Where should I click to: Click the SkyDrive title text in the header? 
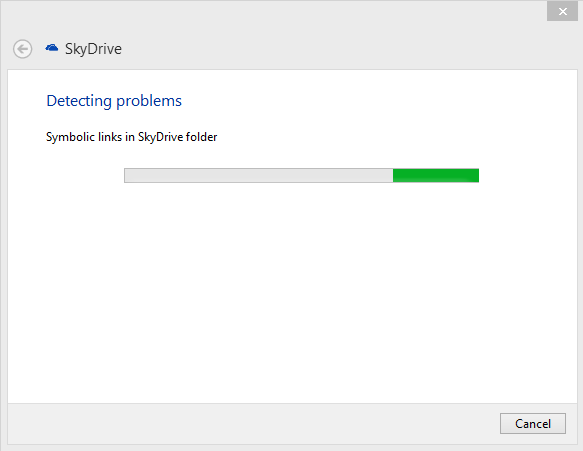click(x=93, y=49)
